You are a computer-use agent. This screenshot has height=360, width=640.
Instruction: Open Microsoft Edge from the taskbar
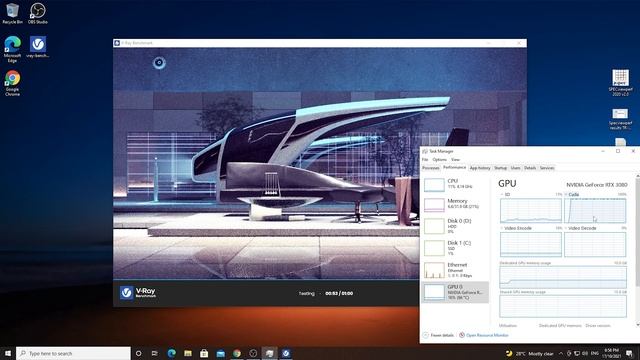[x=171, y=353]
